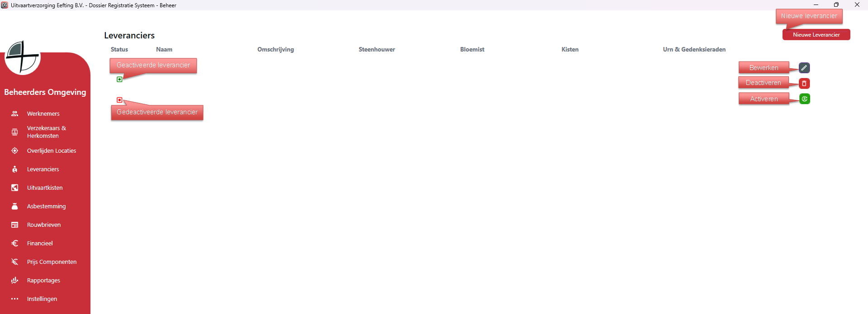Restore the window using title bar button

[x=836, y=5]
